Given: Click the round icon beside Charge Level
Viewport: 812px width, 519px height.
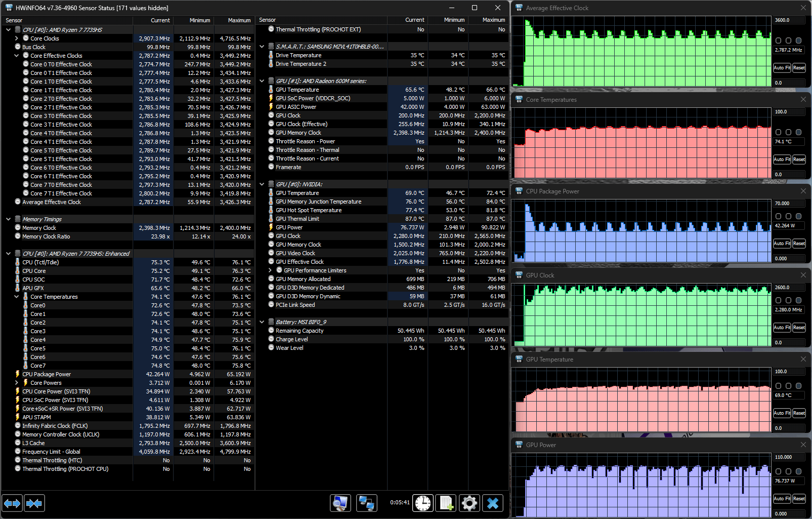Looking at the screenshot, I should 271,339.
